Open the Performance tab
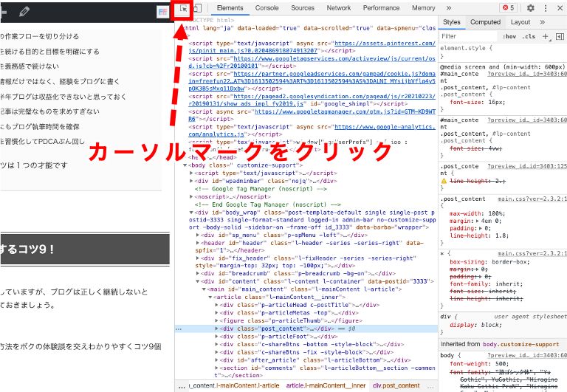Viewport: 567px width, 392px height. 381,8
